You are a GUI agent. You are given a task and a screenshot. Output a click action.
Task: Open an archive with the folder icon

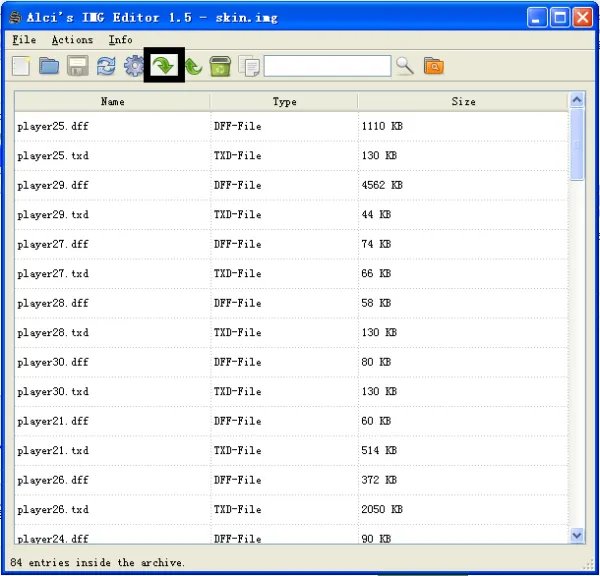pyautogui.click(x=49, y=66)
